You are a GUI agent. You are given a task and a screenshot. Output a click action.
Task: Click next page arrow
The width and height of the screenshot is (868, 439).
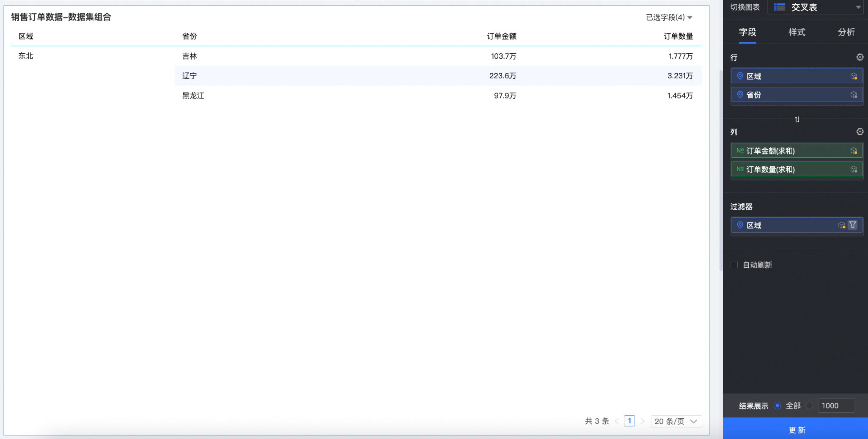(643, 421)
